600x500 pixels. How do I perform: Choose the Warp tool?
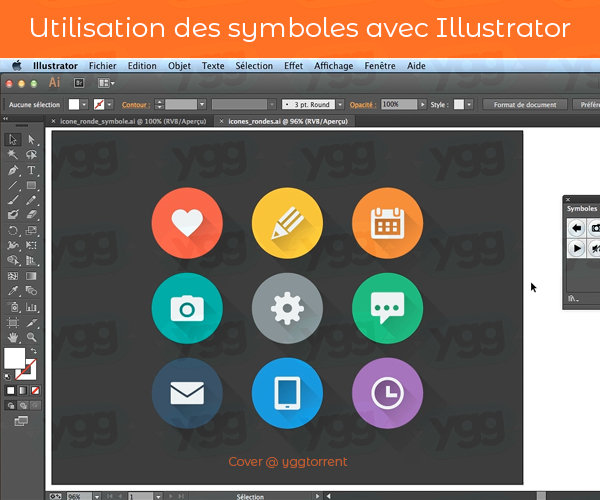click(x=13, y=245)
